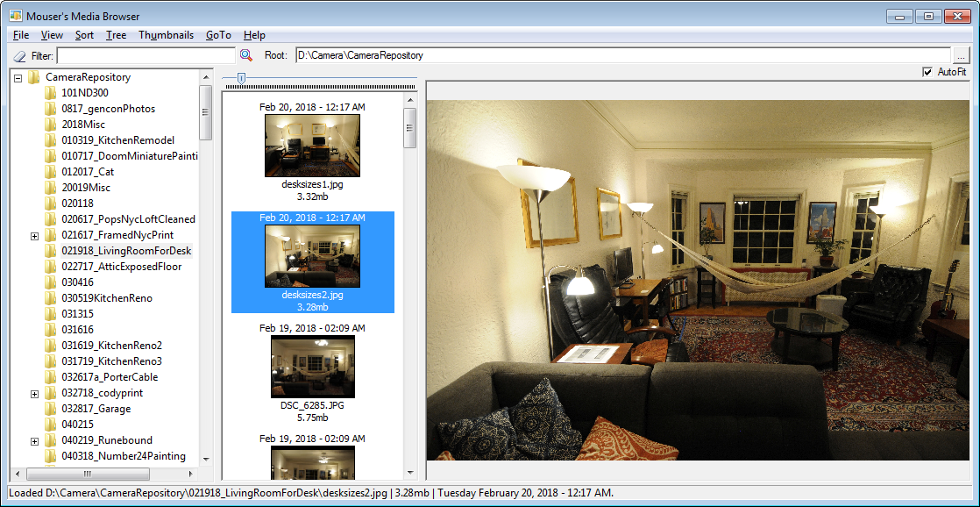Click the folder icon for 101ND300
The height and width of the screenshot is (507, 980).
[50, 93]
